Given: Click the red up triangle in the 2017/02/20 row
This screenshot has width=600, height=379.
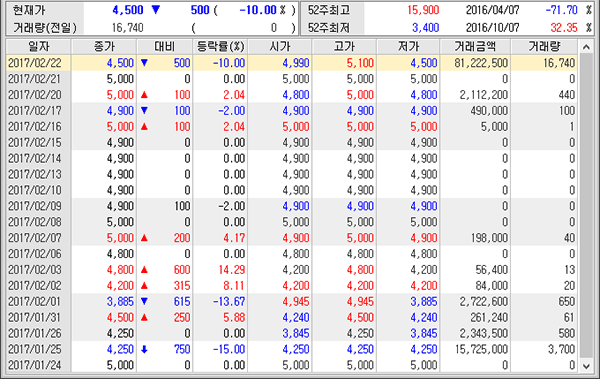Looking at the screenshot, I should 144,95.
